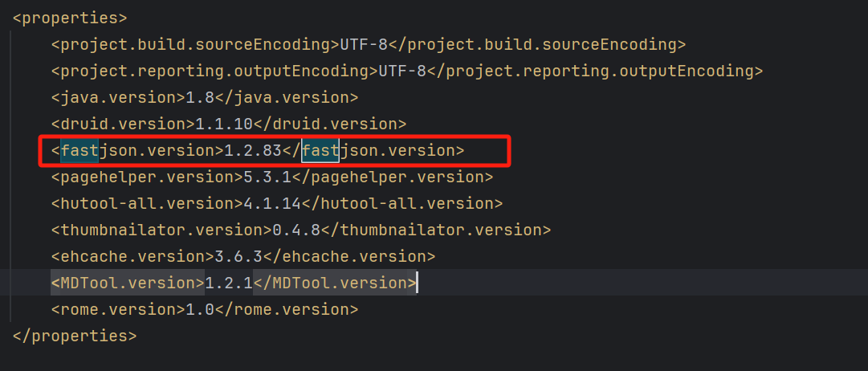Click the closing MDTool.version tag
The height and width of the screenshot is (371, 868).
(x=335, y=283)
